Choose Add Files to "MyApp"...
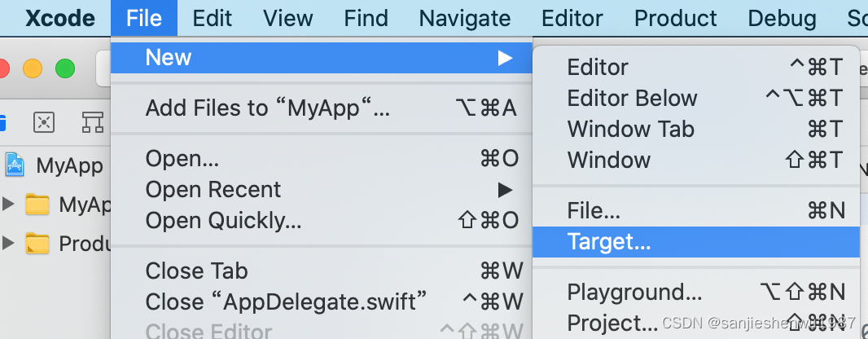This screenshot has width=868, height=339. click(322, 108)
